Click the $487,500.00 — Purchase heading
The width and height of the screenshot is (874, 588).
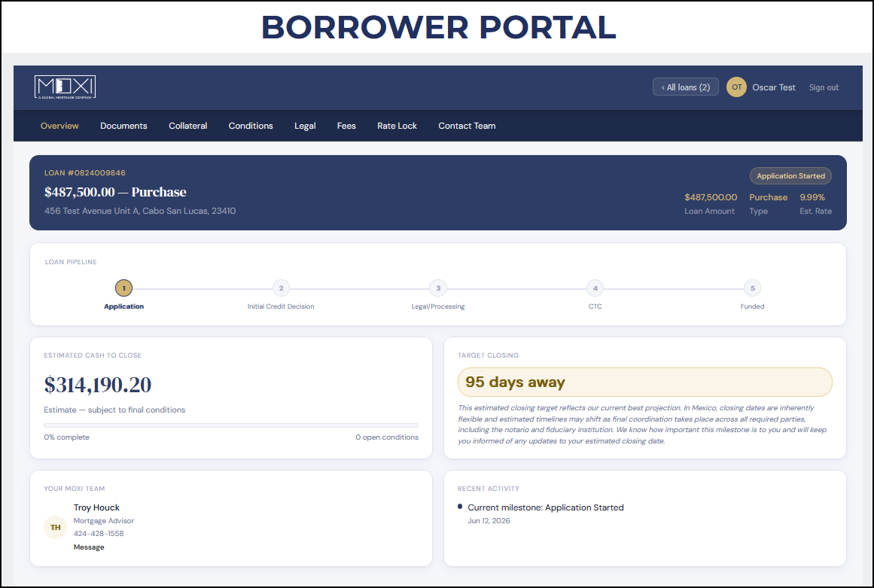point(115,192)
